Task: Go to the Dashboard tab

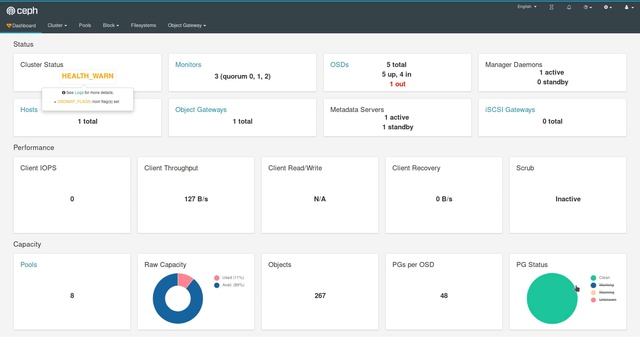Action: [x=21, y=26]
